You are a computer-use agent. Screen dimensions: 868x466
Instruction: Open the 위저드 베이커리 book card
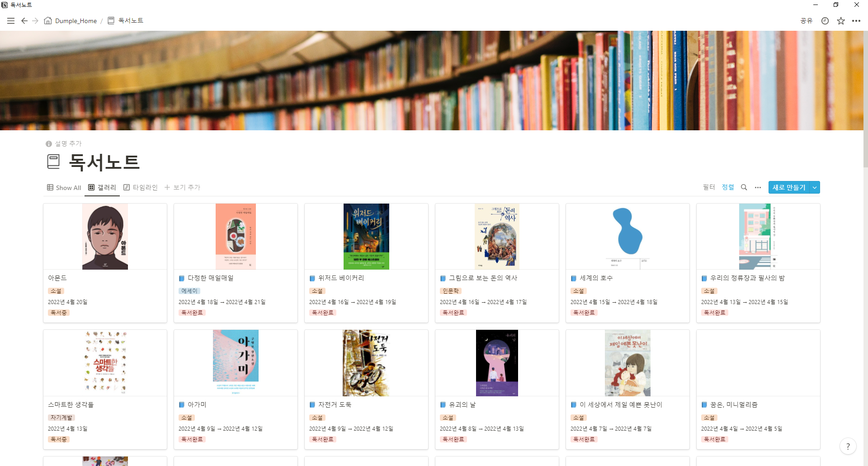click(x=366, y=263)
